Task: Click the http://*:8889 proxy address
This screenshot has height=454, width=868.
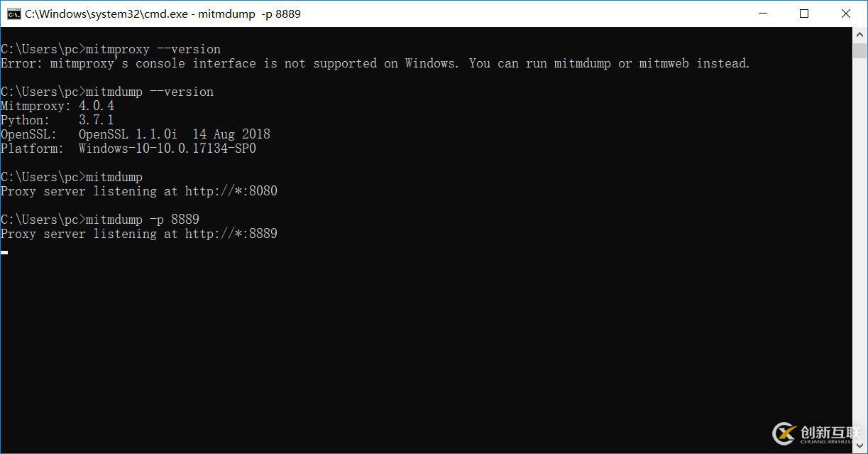Action: point(231,234)
